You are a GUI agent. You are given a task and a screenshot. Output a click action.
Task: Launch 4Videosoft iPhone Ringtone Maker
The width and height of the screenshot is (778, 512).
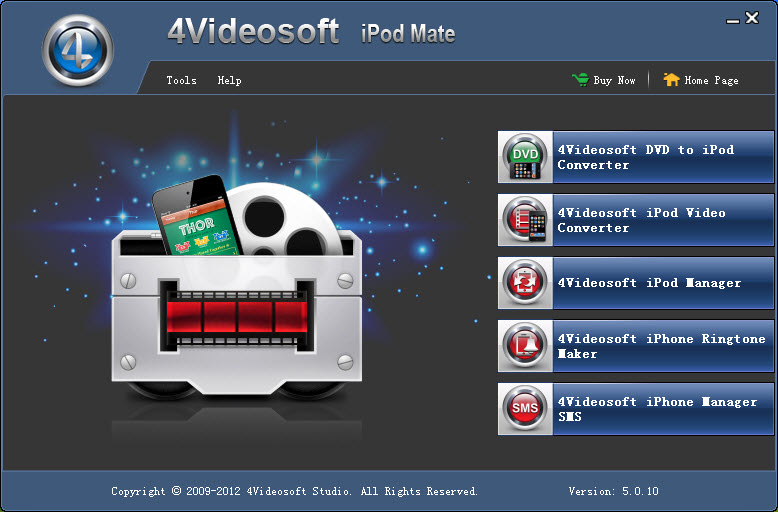click(636, 346)
